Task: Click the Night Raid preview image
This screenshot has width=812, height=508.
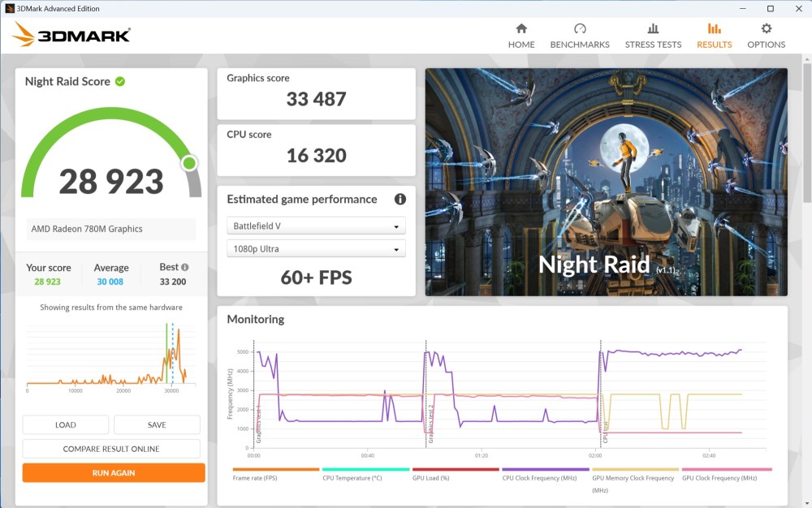Action: click(x=606, y=182)
